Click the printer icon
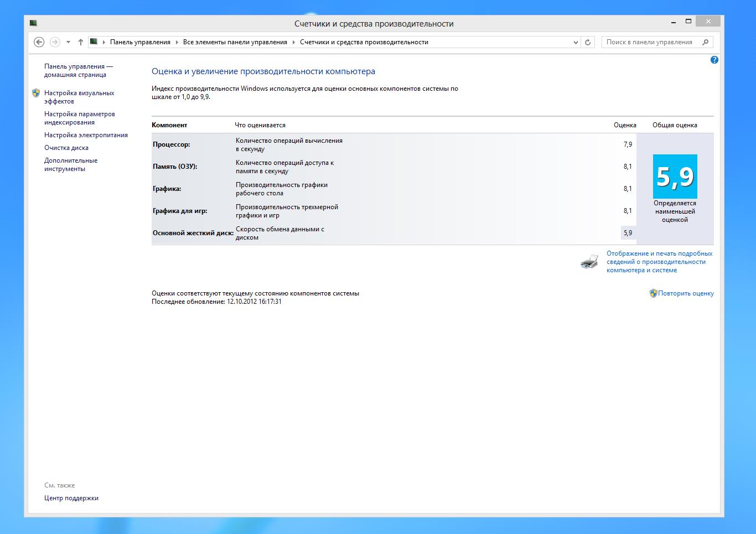The width and height of the screenshot is (756, 534). 589,261
